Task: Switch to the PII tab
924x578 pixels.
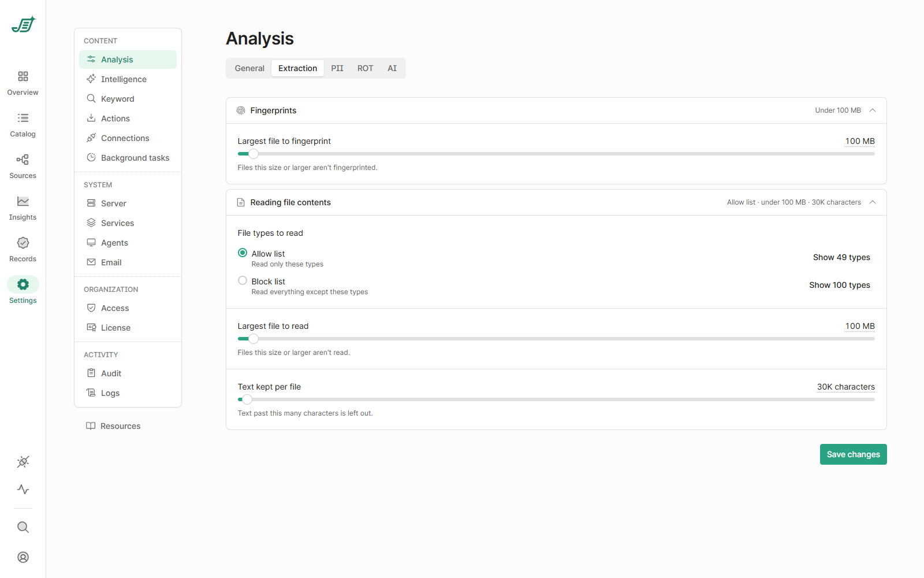Action: pos(337,68)
